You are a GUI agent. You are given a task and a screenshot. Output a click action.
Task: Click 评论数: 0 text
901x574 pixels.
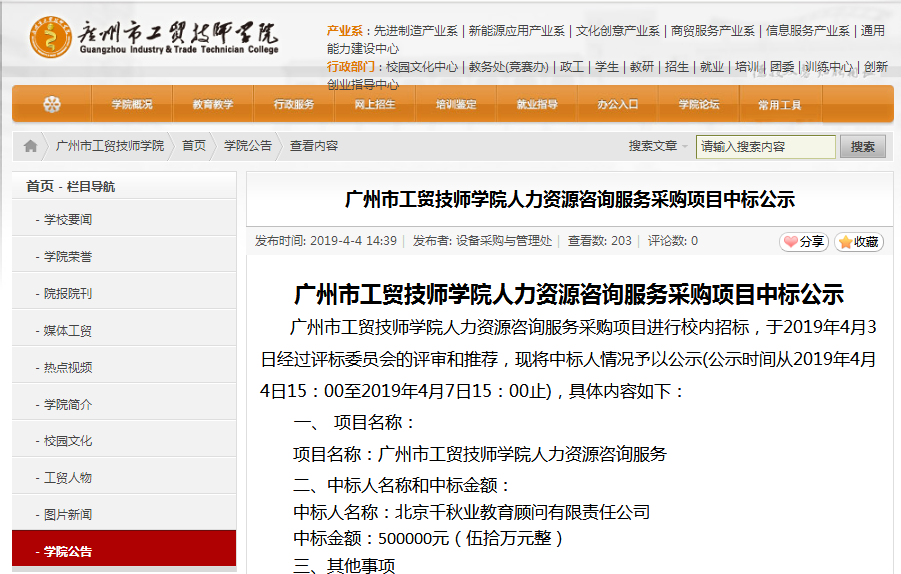[x=673, y=241]
